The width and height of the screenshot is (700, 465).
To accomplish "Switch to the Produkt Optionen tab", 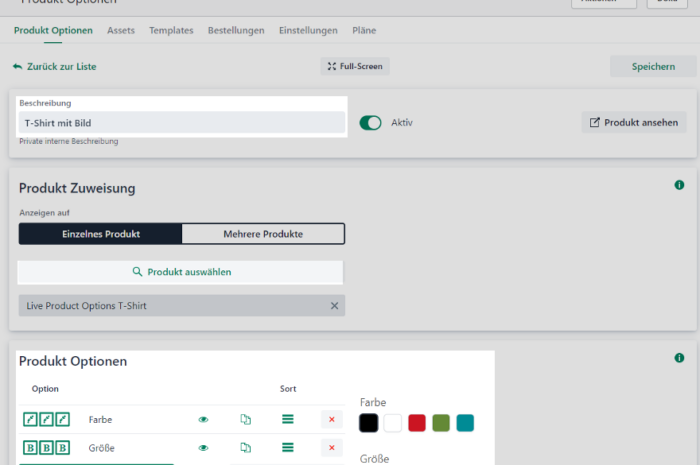I will click(53, 30).
